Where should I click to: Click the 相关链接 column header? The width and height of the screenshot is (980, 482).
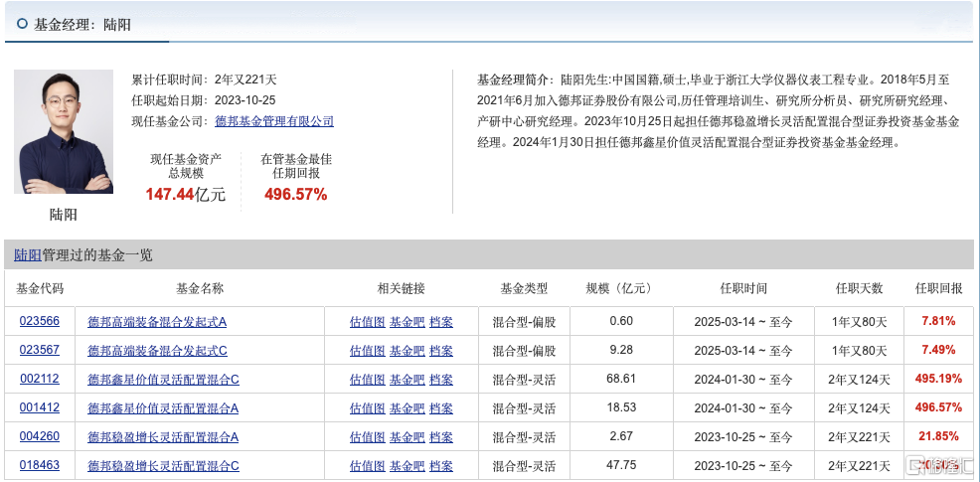click(402, 288)
